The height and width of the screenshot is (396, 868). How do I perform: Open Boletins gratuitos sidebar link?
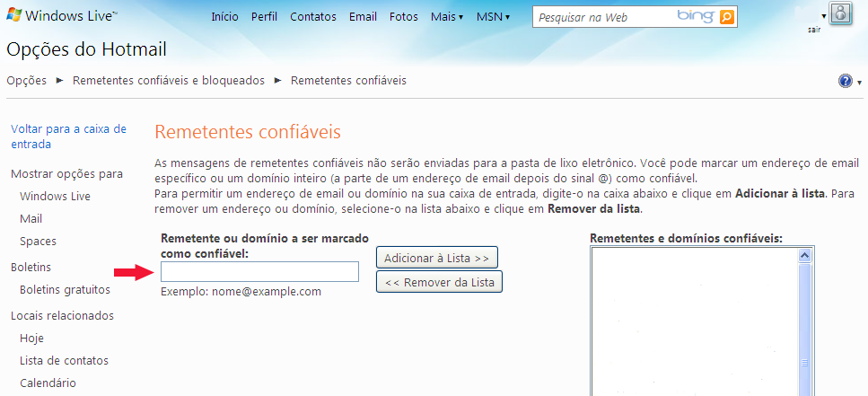pos(65,290)
